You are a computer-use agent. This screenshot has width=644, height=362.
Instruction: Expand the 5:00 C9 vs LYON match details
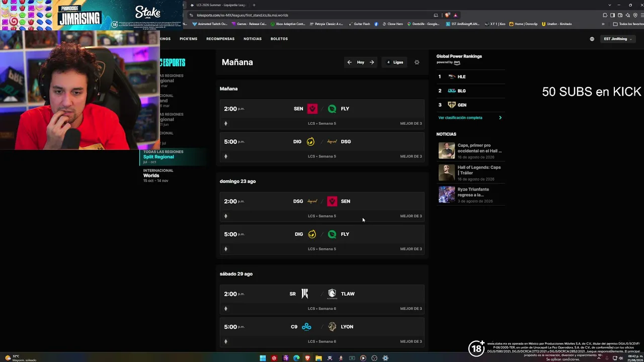(x=225, y=341)
